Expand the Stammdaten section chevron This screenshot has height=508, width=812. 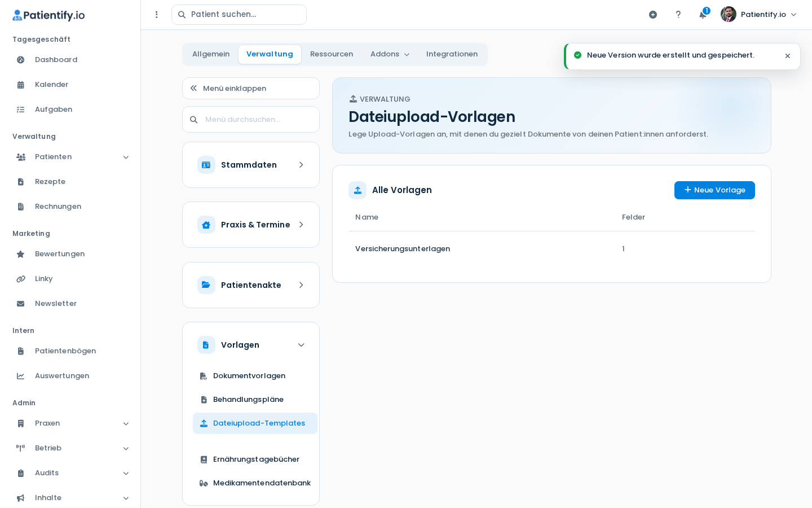301,165
